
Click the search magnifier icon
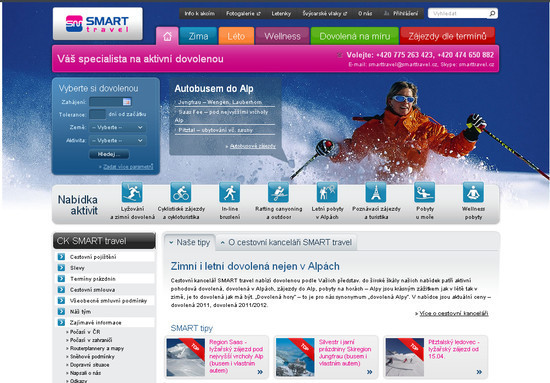point(492,14)
